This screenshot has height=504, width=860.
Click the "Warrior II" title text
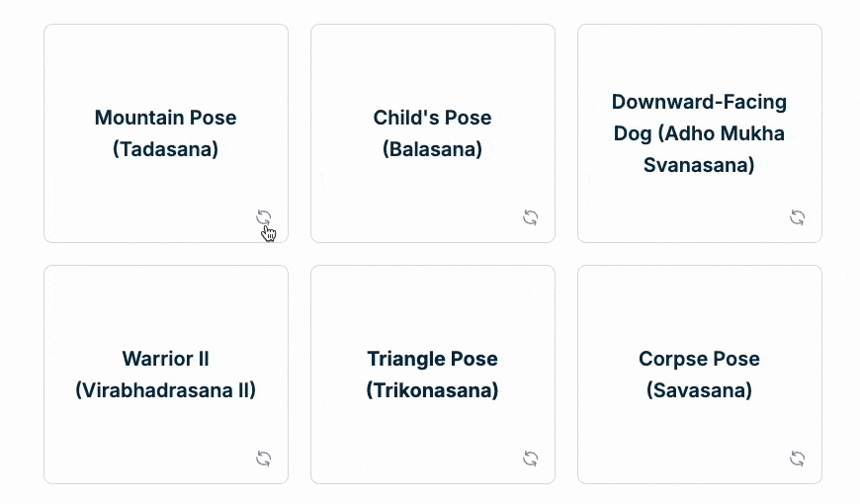point(165,359)
